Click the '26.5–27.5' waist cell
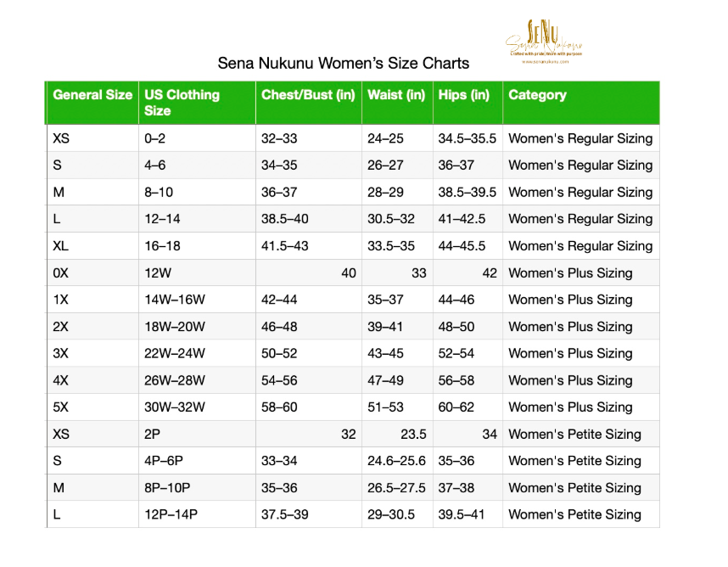 click(x=396, y=488)
